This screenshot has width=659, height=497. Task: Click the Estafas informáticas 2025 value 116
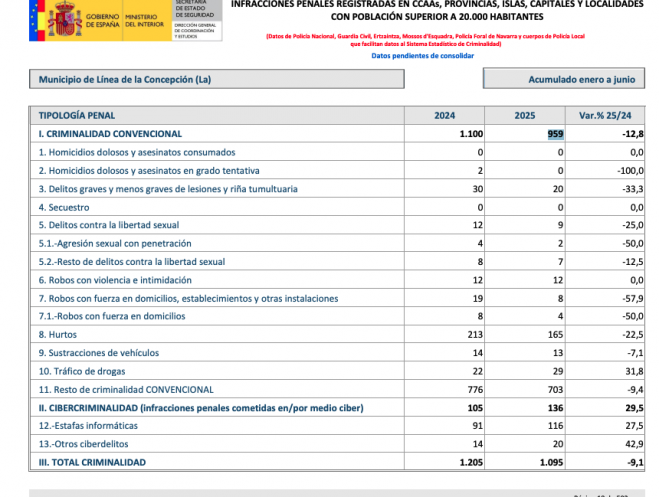click(x=555, y=426)
